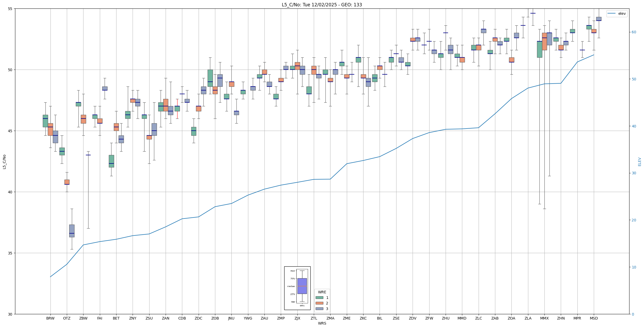Click the OTZ station tick label
Screen dimensions: 644x328
coord(67,318)
